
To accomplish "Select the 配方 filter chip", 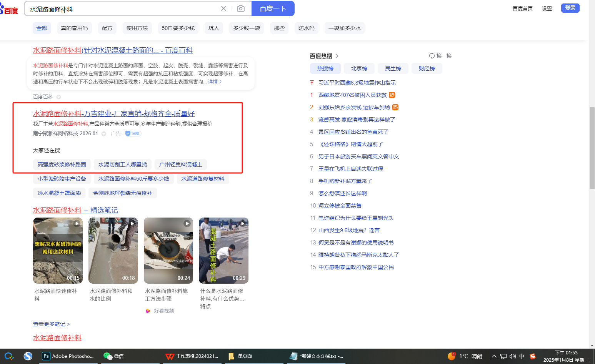I will (107, 28).
